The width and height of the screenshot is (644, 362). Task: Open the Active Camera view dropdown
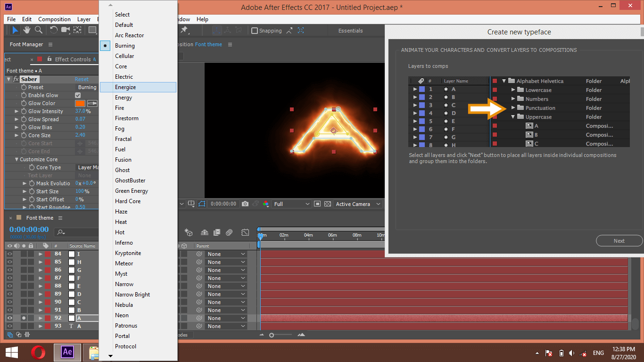tap(357, 204)
